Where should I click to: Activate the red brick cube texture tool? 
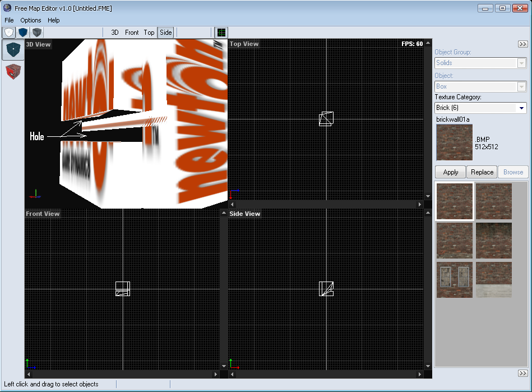tap(13, 72)
